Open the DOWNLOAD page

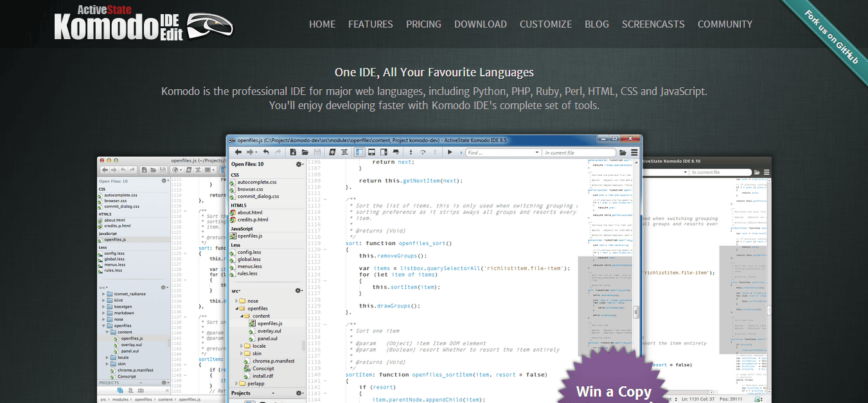click(481, 24)
